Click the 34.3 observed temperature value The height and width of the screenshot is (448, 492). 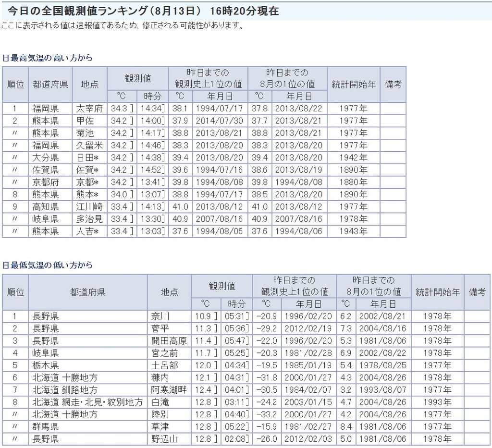pos(121,109)
